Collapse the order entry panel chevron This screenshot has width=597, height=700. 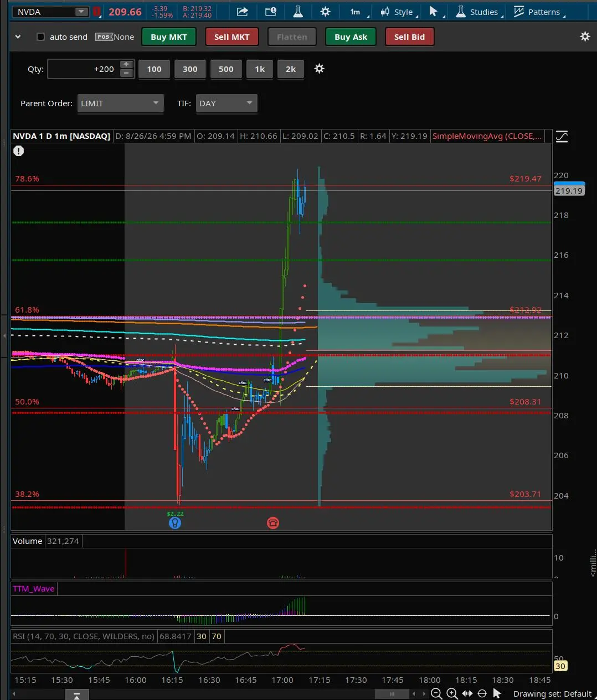[18, 37]
